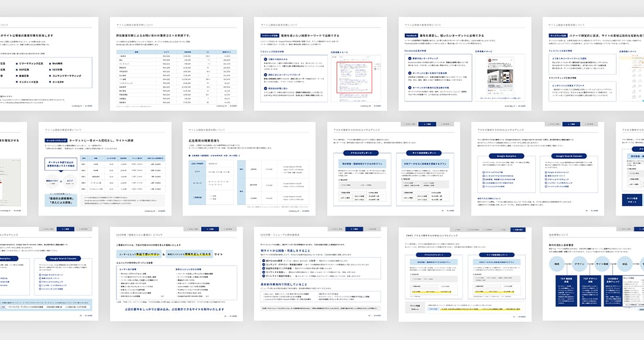Viewport: 644px width, 340px height.
Task: Click the サイト構築 circle in the flow slide
Action: pos(602,264)
